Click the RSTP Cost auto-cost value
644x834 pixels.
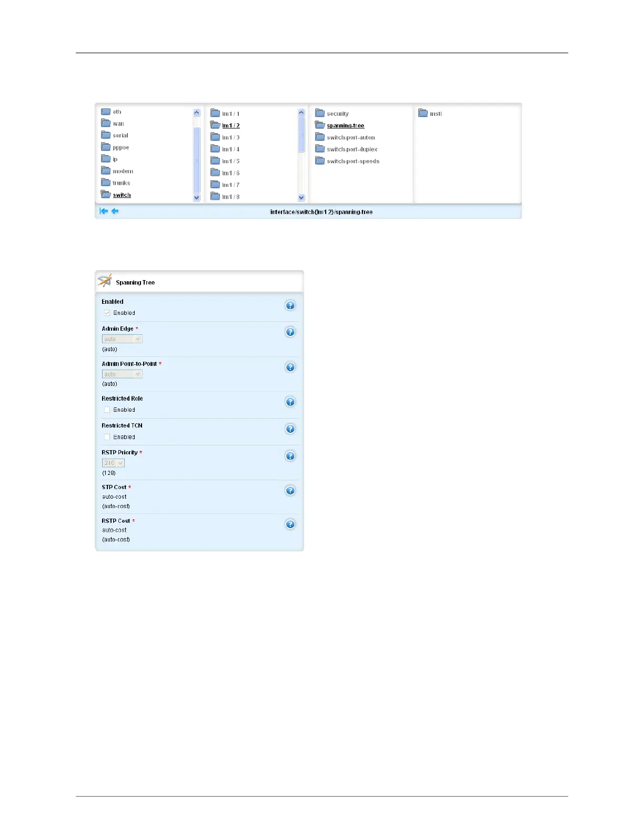pos(114,530)
